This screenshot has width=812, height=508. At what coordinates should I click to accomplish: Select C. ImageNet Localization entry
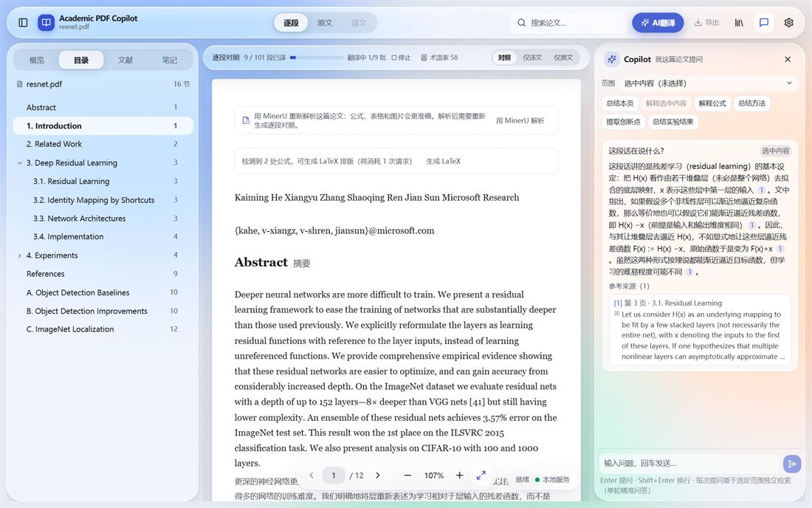tap(103, 329)
